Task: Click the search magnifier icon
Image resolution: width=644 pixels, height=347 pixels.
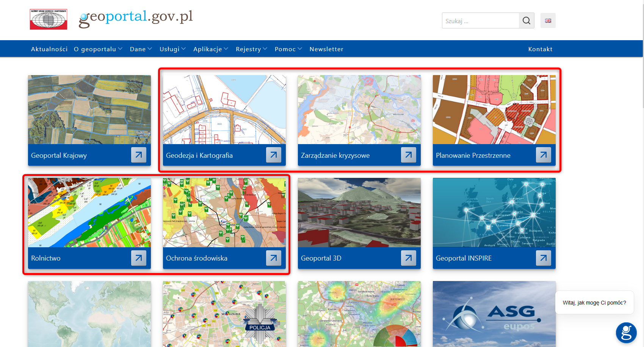Action: pyautogui.click(x=526, y=20)
